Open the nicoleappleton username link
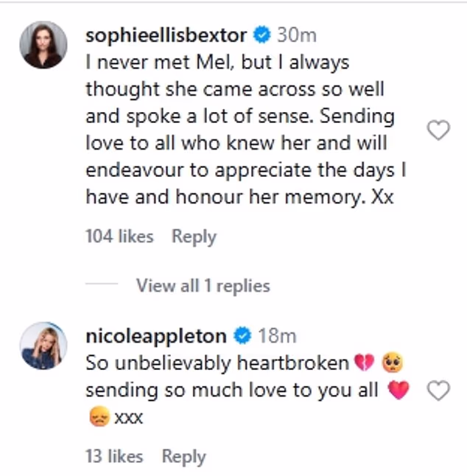The image size is (467, 476). pyautogui.click(x=155, y=337)
